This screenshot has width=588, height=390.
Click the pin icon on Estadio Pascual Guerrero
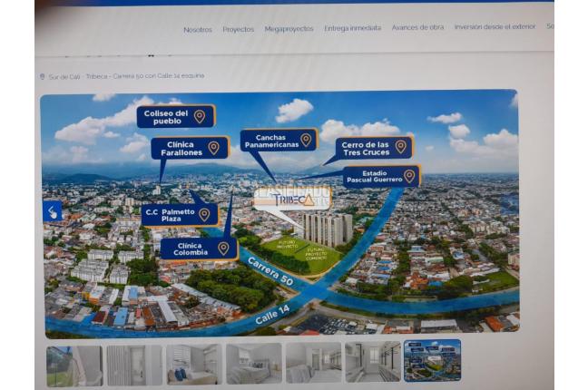tap(409, 176)
